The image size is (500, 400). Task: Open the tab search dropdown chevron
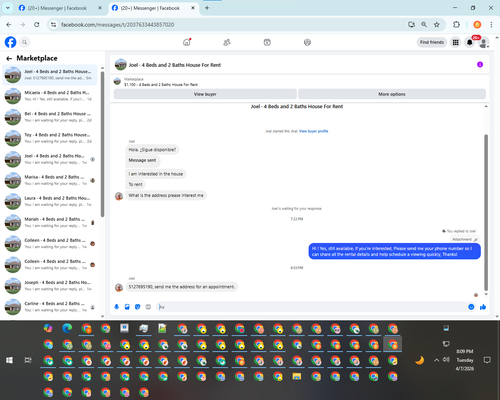pyautogui.click(x=8, y=8)
